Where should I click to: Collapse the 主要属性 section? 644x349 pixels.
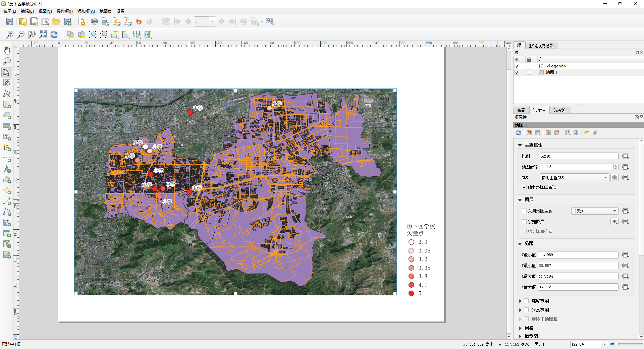tap(520, 145)
